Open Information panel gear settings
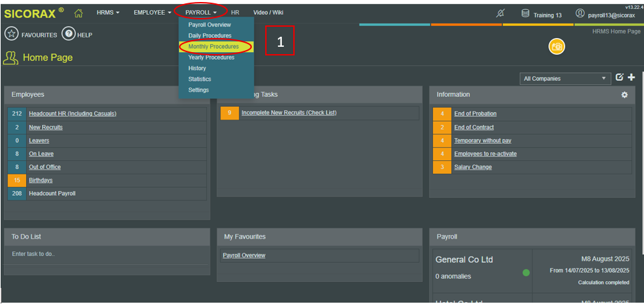This screenshot has height=304, width=644. pos(625,95)
